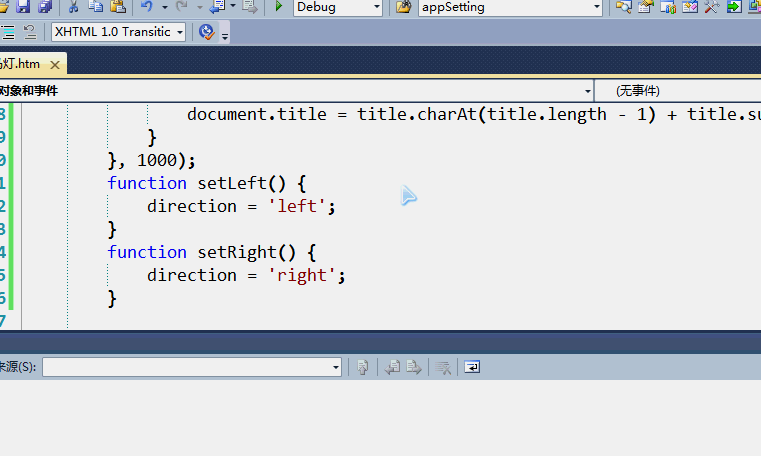Click the green arrow Start Page icon

tap(734, 7)
